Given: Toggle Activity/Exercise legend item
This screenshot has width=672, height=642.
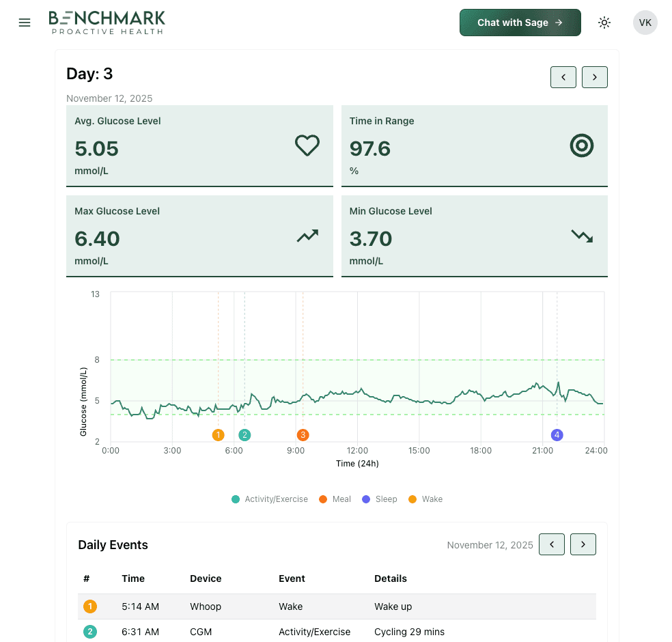Looking at the screenshot, I should 270,499.
